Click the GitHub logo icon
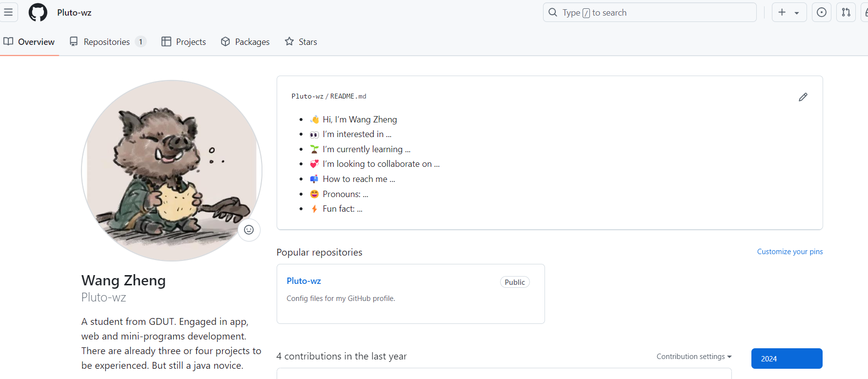 [x=38, y=12]
